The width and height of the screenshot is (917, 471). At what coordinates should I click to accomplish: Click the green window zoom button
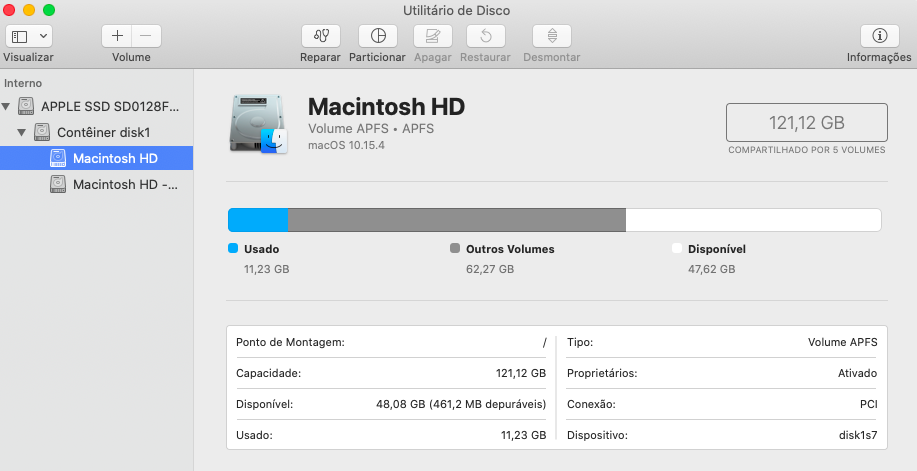[x=49, y=10]
